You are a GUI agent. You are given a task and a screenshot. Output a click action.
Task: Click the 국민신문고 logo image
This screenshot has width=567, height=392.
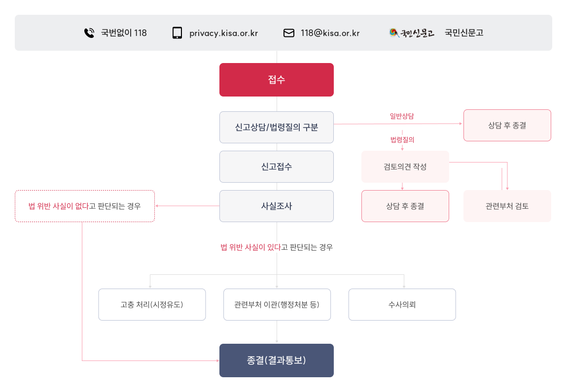point(412,33)
